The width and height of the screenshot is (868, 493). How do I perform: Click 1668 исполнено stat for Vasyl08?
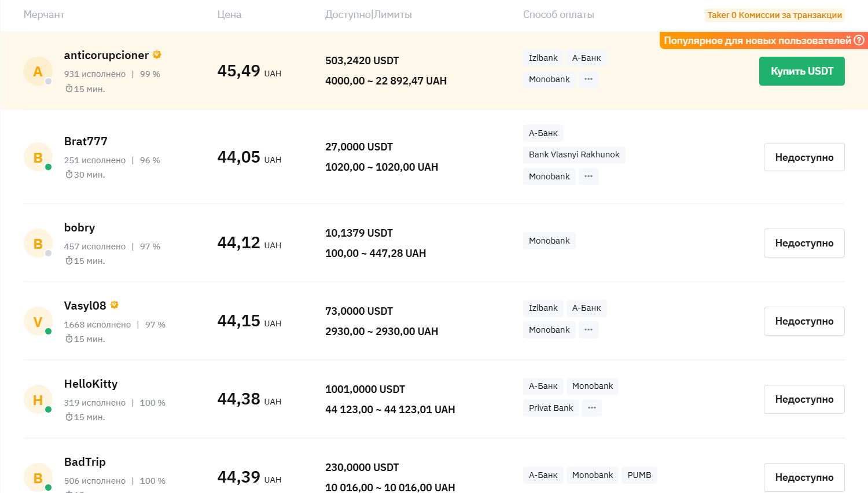[97, 325]
